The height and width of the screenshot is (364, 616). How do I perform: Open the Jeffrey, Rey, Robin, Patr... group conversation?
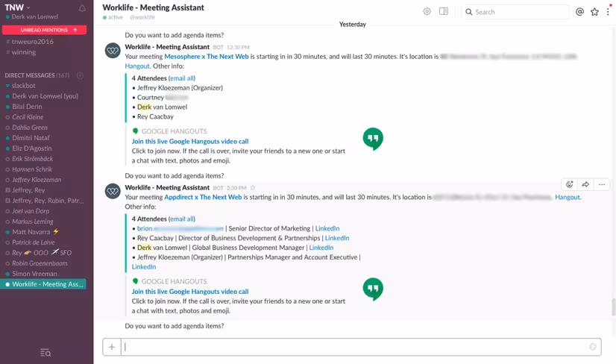pos(48,201)
